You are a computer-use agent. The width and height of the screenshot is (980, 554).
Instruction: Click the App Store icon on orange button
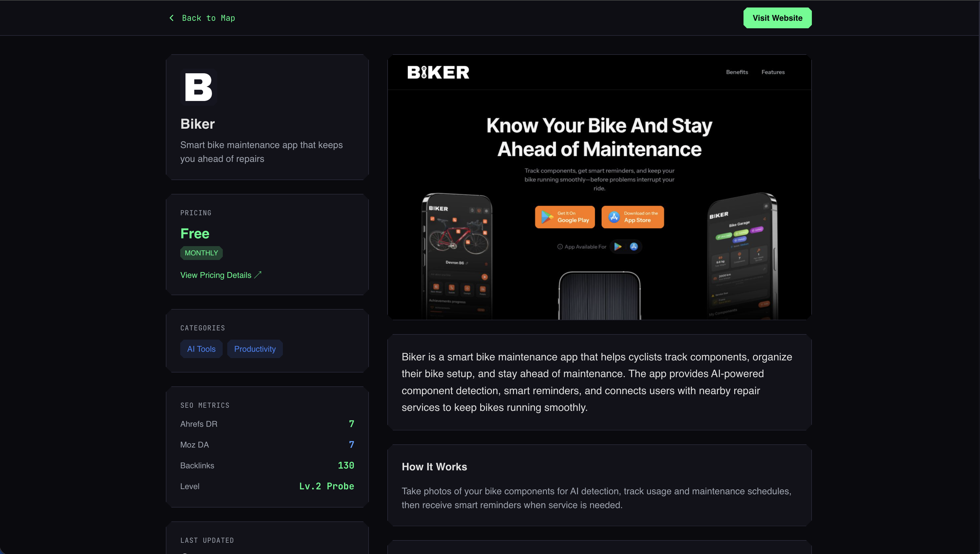point(614,217)
